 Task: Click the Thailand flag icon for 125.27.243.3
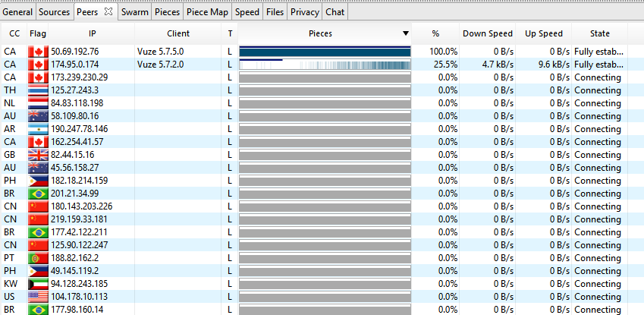coord(38,90)
